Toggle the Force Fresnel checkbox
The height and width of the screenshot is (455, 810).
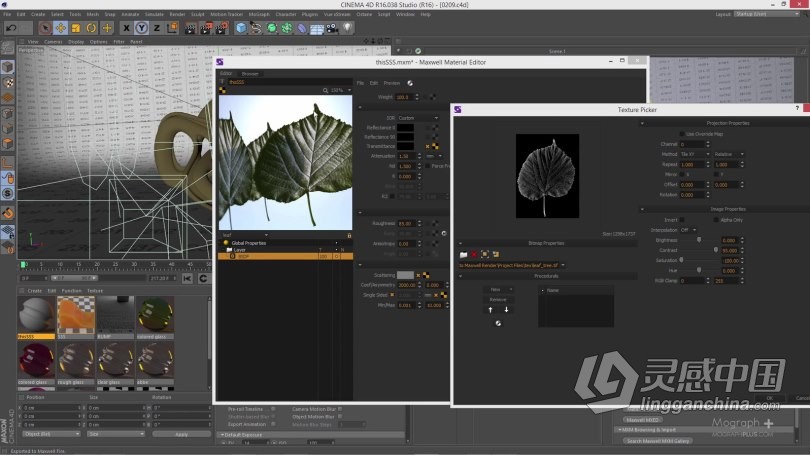tap(428, 166)
